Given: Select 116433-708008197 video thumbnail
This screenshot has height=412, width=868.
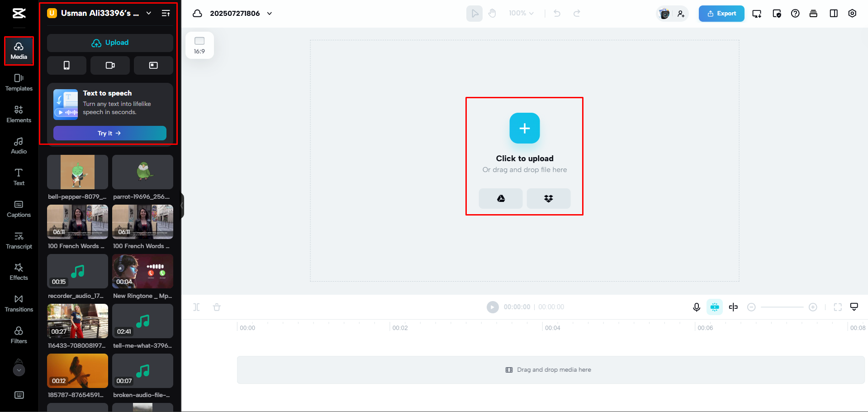Looking at the screenshot, I should coord(77,321).
